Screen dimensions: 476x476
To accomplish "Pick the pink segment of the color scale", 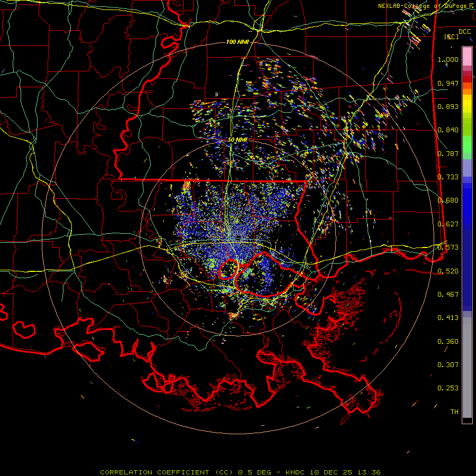I will pyautogui.click(x=467, y=56).
